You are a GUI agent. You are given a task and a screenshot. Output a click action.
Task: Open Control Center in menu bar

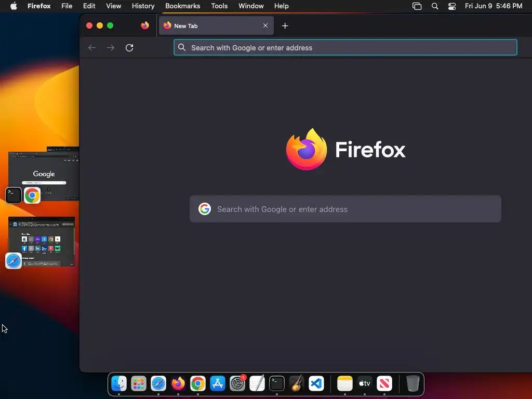[x=452, y=6]
